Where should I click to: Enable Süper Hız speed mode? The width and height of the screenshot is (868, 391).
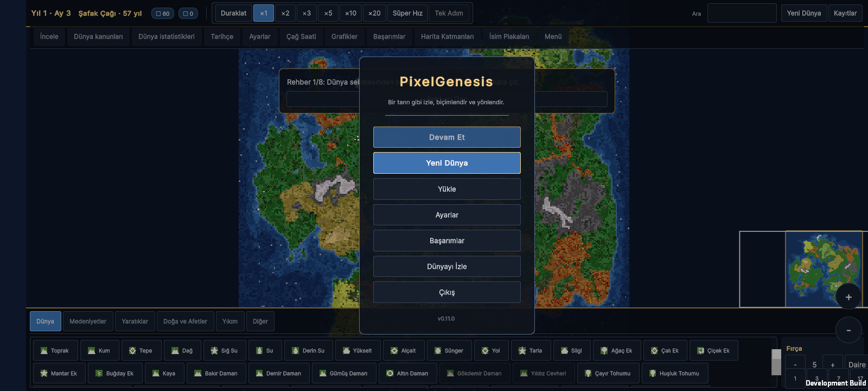(407, 13)
